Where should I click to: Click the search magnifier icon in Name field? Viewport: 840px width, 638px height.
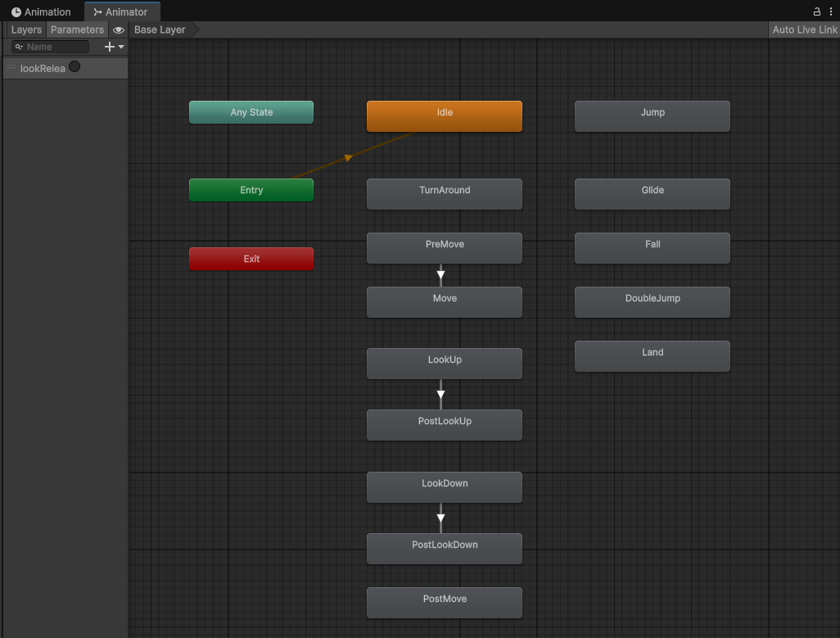(x=19, y=48)
